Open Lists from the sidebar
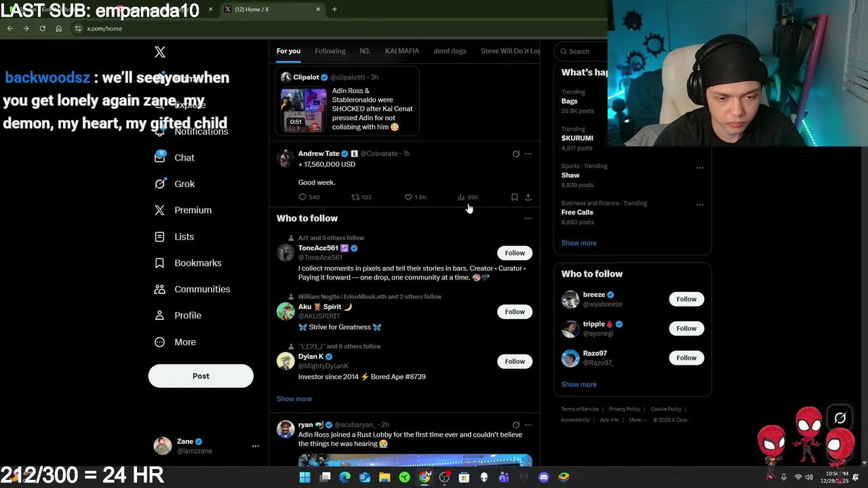Image resolution: width=868 pixels, height=488 pixels. pos(174,237)
